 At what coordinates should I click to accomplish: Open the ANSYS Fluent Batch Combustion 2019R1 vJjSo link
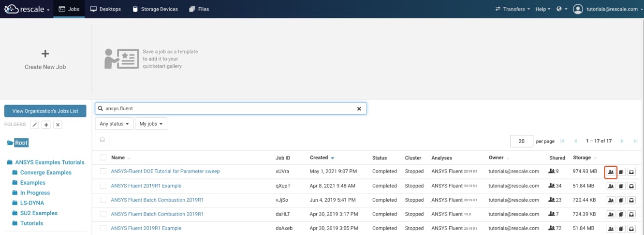157,200
